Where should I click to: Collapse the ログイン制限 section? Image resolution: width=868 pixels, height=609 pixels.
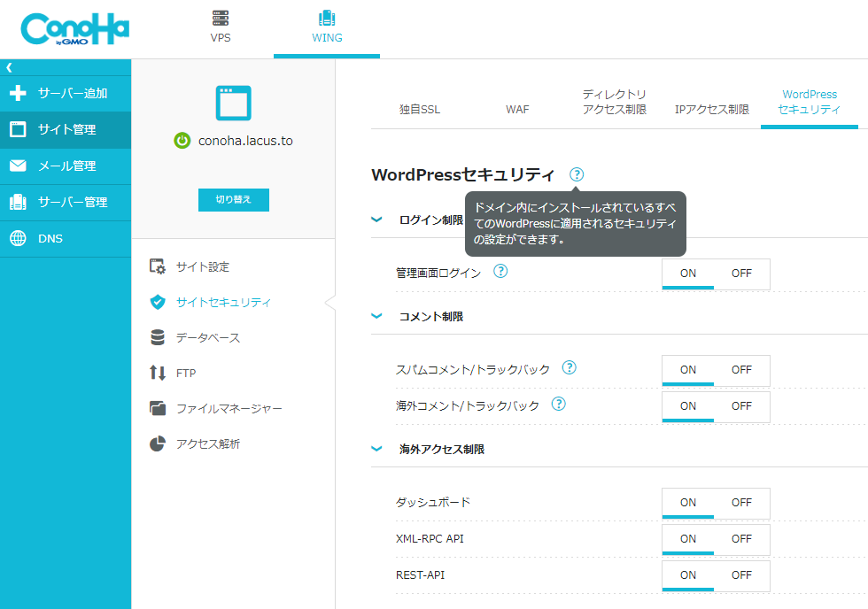pyautogui.click(x=377, y=220)
